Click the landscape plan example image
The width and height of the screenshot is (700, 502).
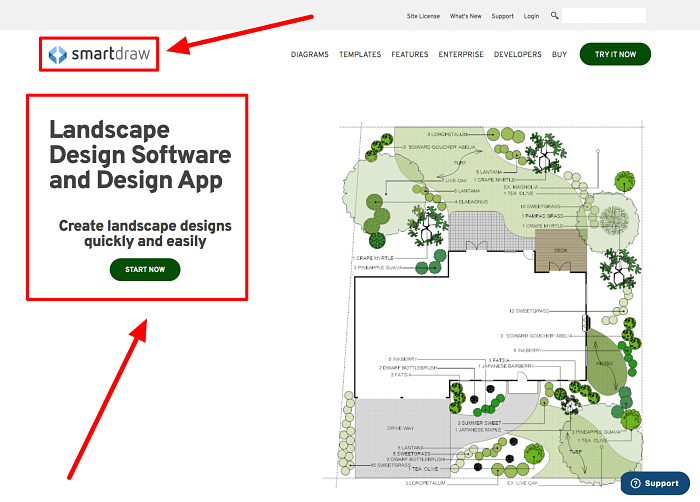484,304
